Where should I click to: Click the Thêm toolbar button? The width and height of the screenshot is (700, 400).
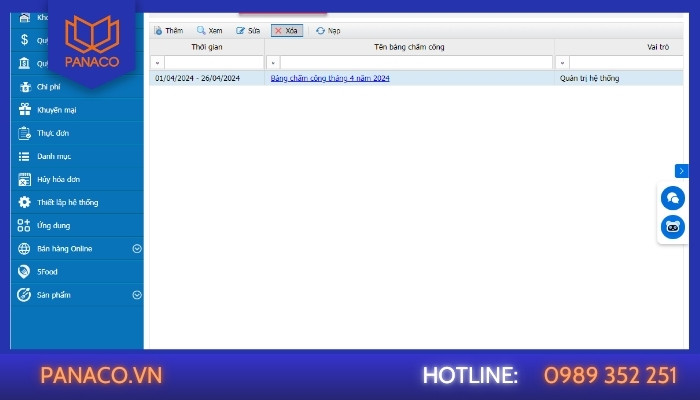pyautogui.click(x=169, y=30)
